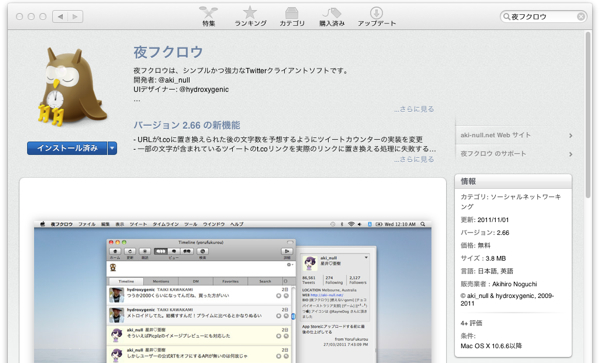Click chevron beside aki-null.net Web サイト
Screen dimensions: 600x363
(571, 135)
